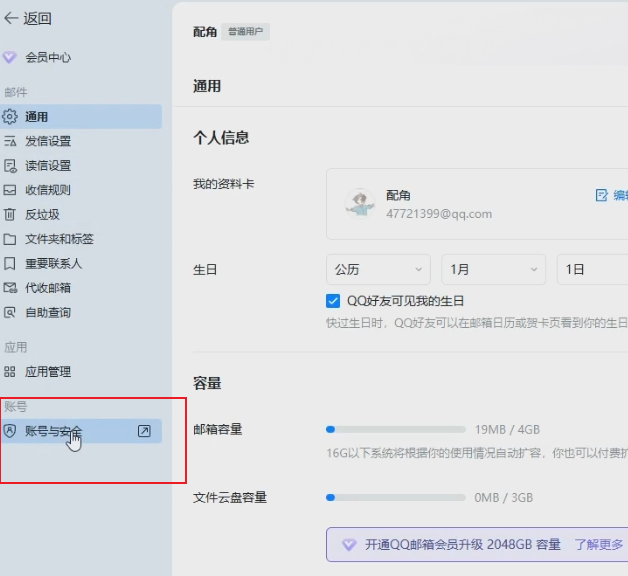Click the 重要联系人 bookmark icon

tap(10, 264)
